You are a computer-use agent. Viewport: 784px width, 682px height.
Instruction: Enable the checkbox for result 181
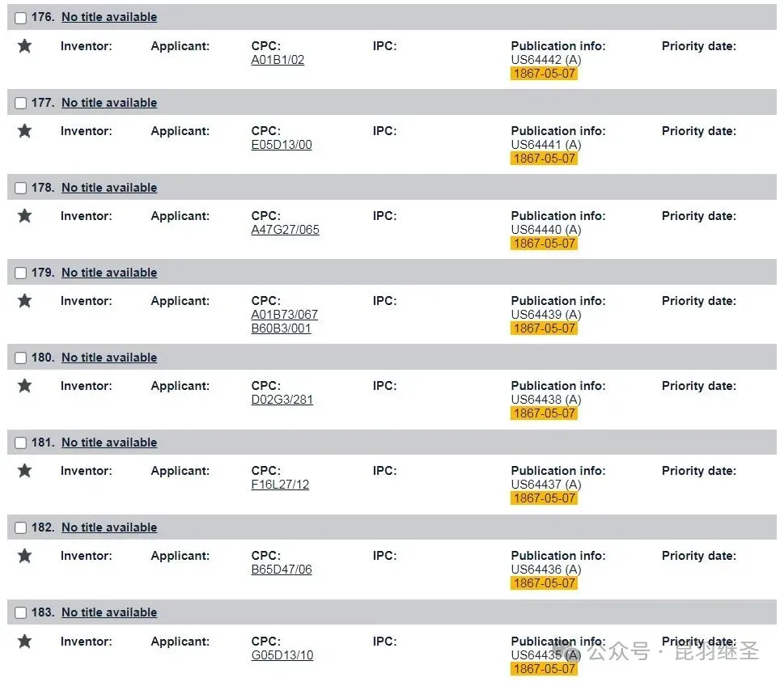pos(21,443)
